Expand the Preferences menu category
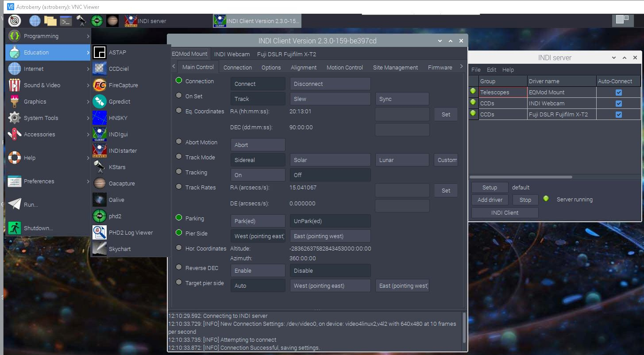The image size is (644, 355). (x=48, y=181)
